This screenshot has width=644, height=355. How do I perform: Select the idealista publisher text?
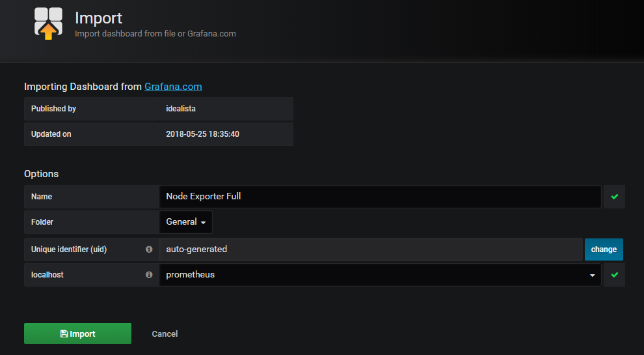click(181, 109)
